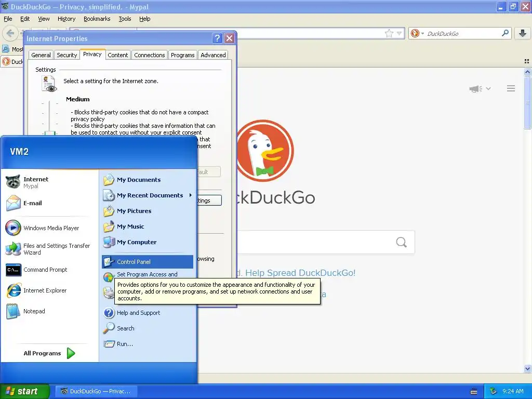
Task: Open Set Program Access and Defaults
Action: 148,274
